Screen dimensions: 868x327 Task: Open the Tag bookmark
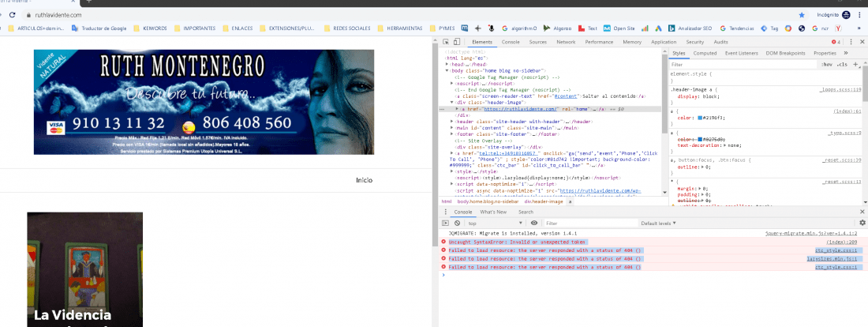point(769,28)
